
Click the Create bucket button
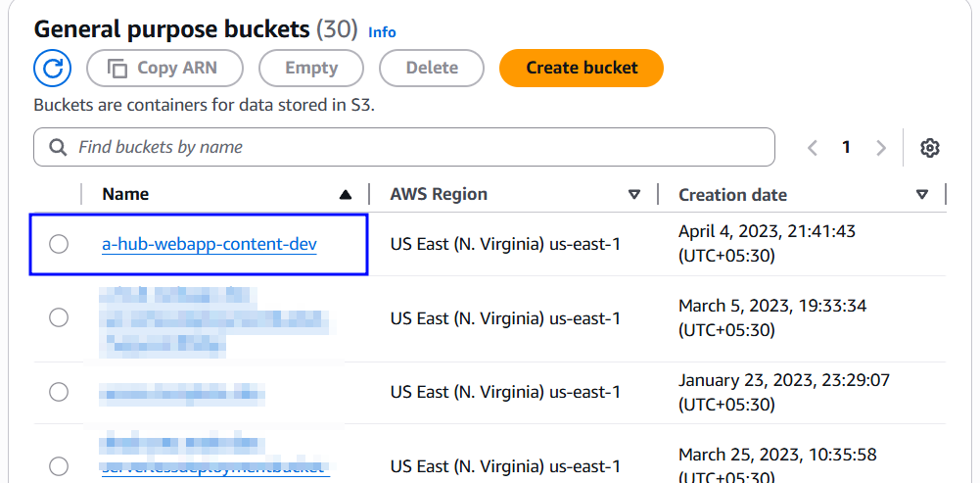coord(582,69)
